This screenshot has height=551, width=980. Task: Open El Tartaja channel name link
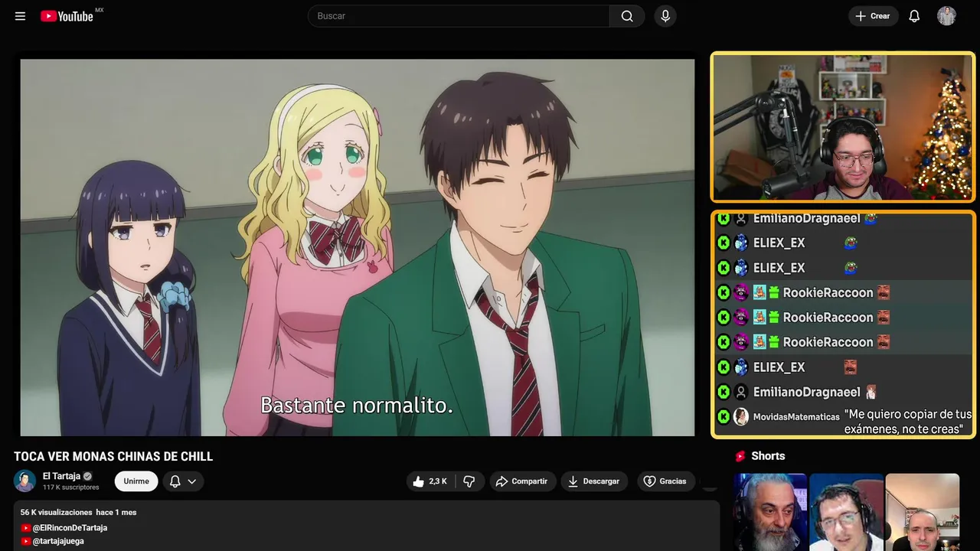[61, 476]
